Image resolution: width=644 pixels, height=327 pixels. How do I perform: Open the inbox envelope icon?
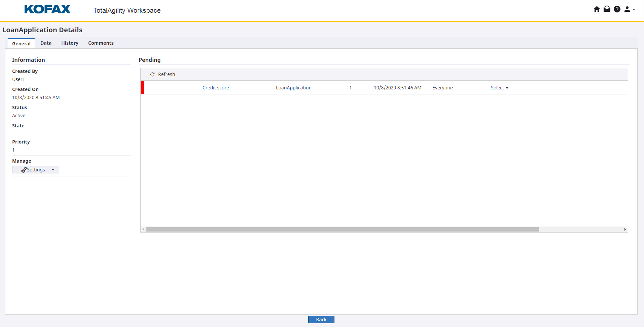(x=607, y=9)
